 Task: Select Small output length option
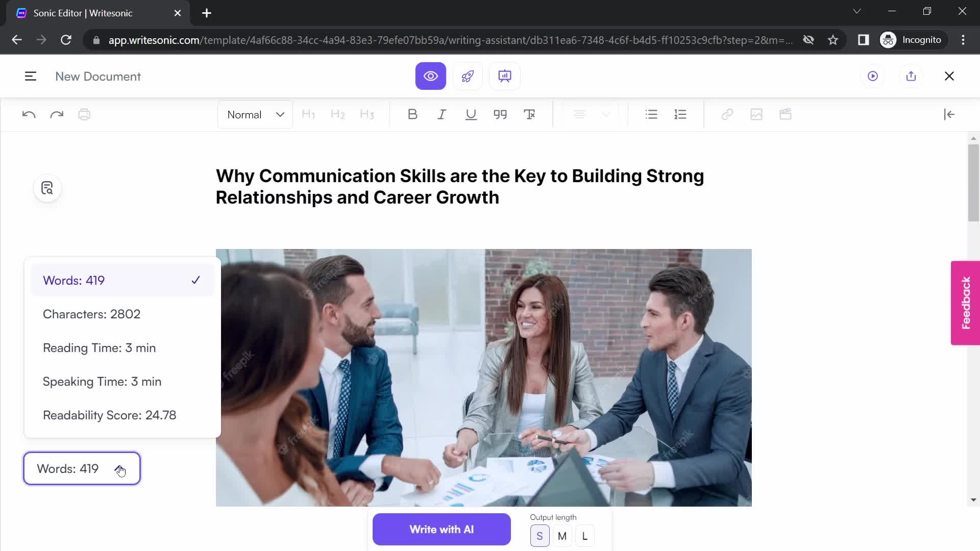click(539, 536)
